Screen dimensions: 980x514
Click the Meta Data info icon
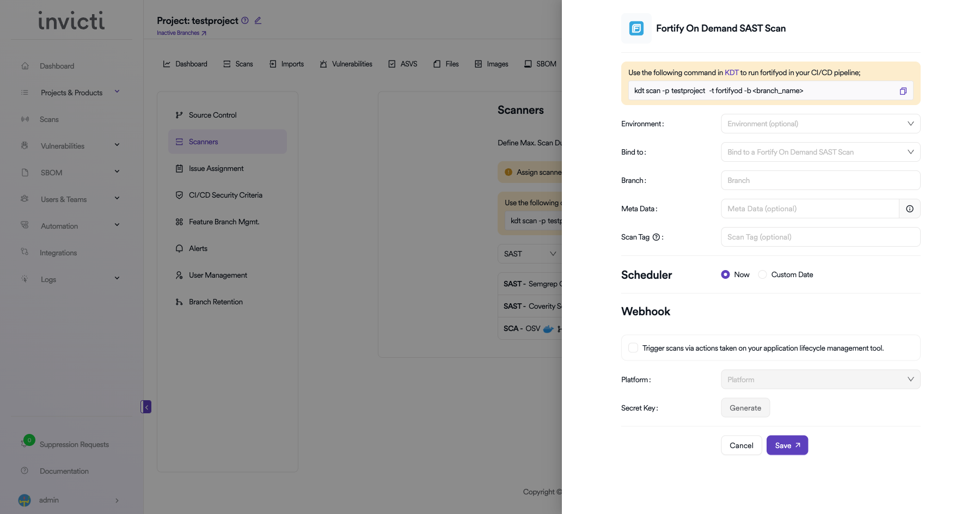[x=909, y=209]
